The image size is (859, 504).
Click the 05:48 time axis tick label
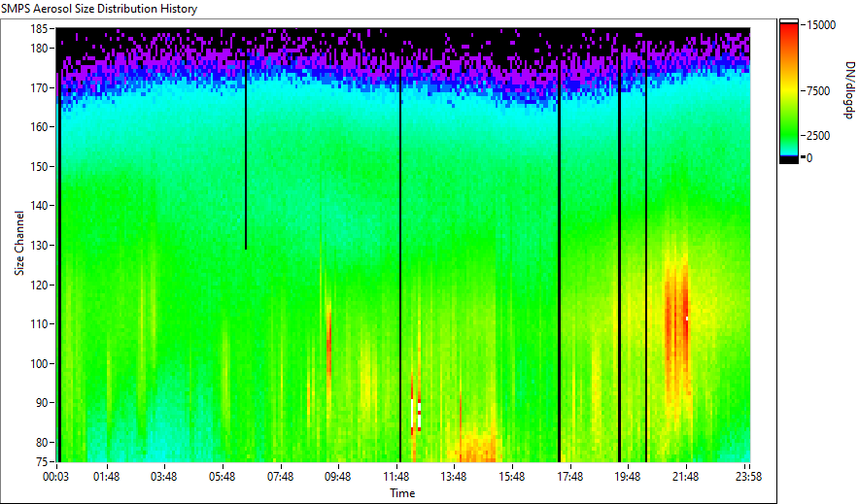click(222, 477)
